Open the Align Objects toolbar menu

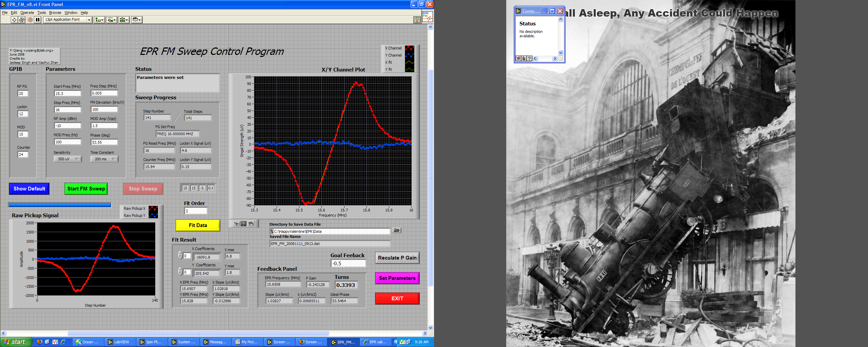coord(99,20)
